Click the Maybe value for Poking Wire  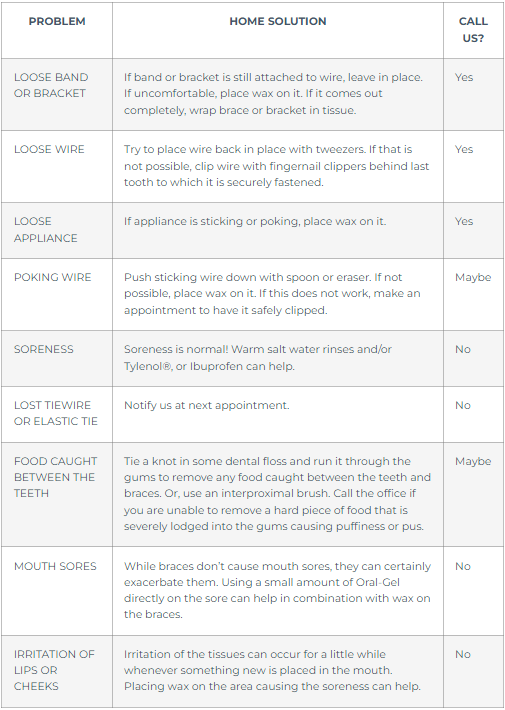(473, 277)
